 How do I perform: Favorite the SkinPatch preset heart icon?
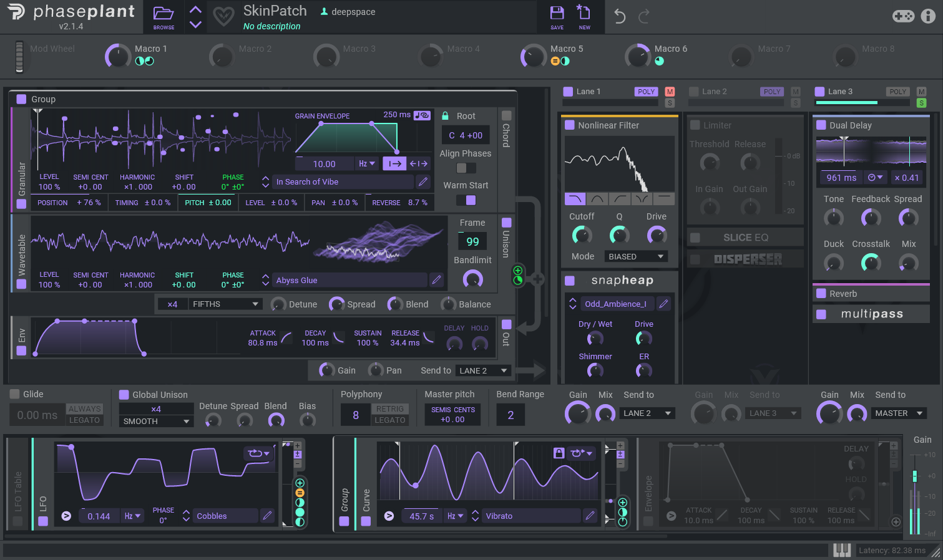coord(223,16)
